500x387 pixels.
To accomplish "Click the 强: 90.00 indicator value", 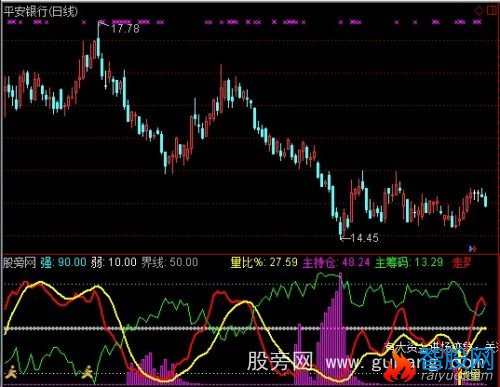I will (x=63, y=263).
